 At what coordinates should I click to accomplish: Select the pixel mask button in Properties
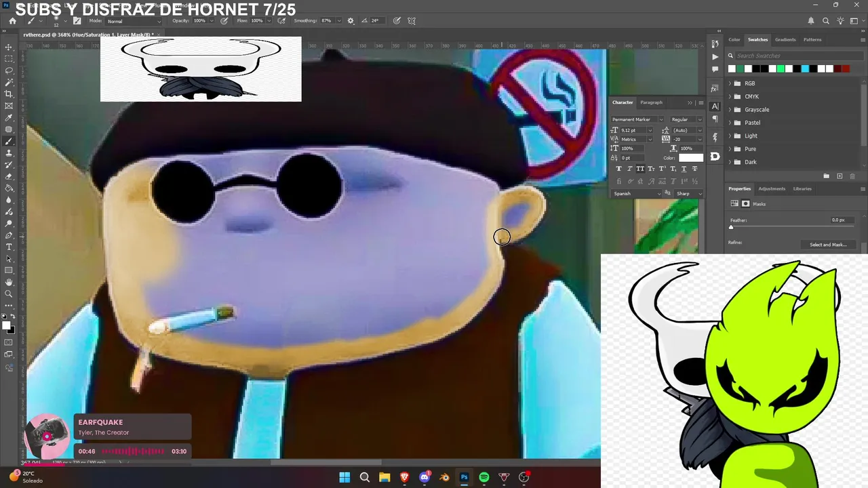click(746, 203)
